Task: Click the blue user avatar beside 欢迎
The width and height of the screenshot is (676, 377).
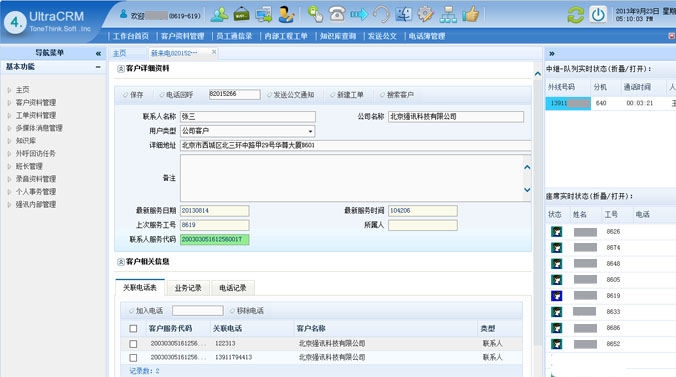Action: 124,14
